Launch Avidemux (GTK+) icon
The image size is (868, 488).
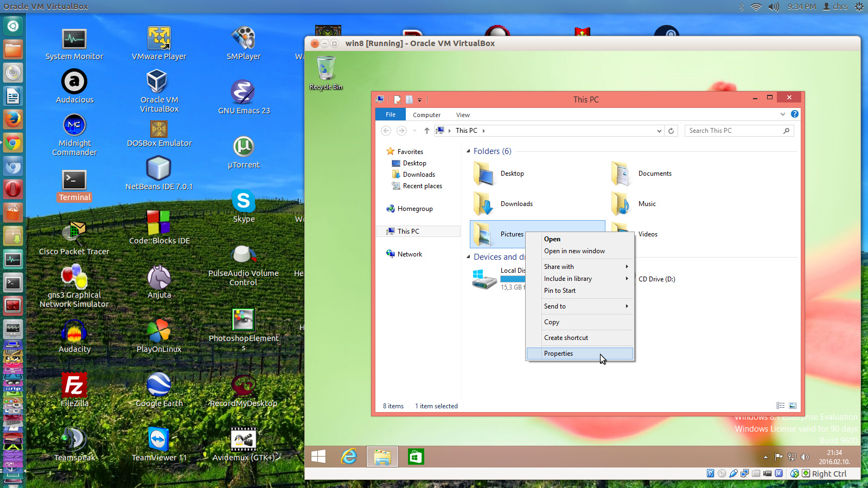pyautogui.click(x=244, y=445)
